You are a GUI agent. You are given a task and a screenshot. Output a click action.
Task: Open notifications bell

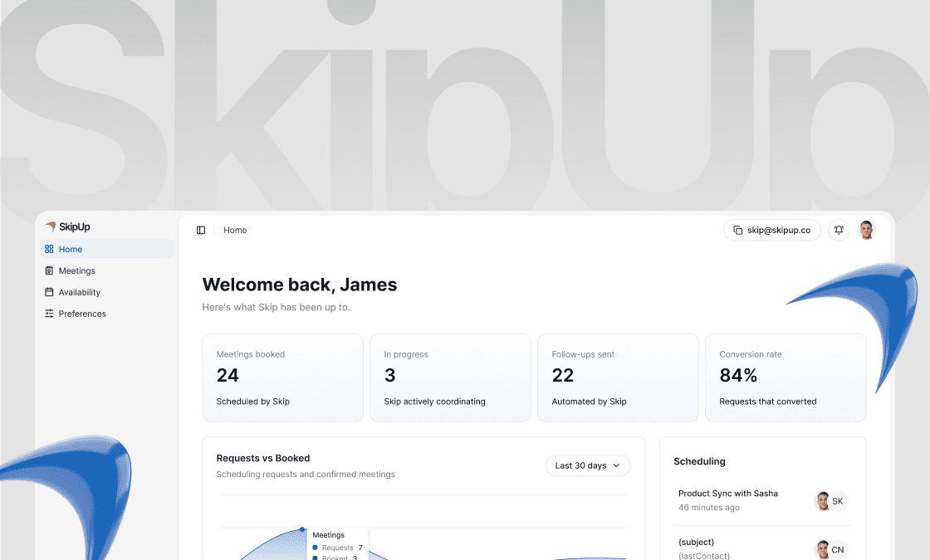pyautogui.click(x=839, y=230)
